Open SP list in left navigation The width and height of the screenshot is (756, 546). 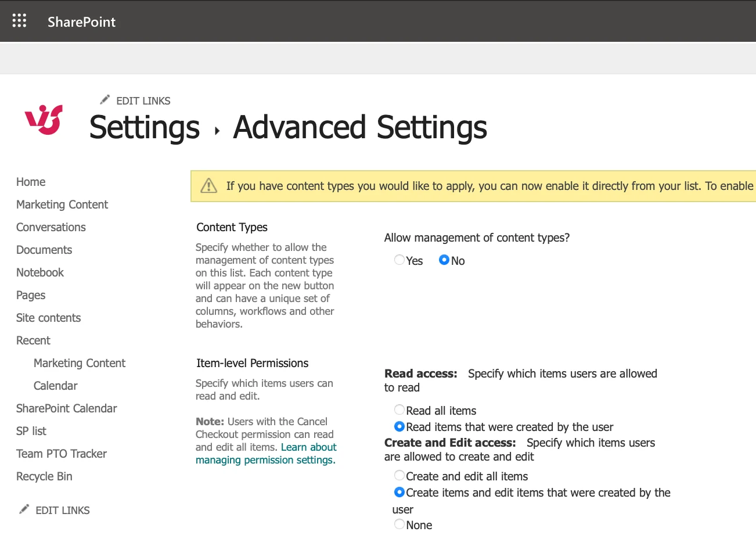[x=31, y=431]
